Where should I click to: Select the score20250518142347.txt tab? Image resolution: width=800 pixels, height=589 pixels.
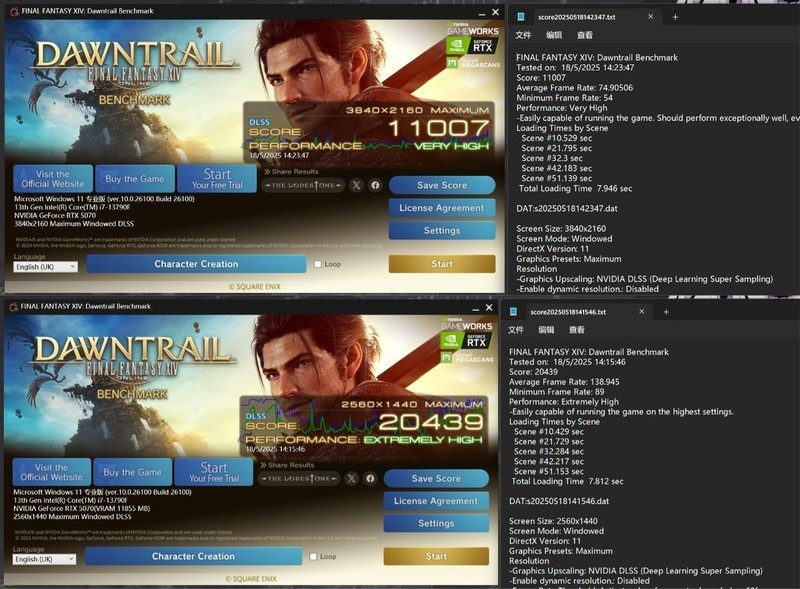[577, 17]
